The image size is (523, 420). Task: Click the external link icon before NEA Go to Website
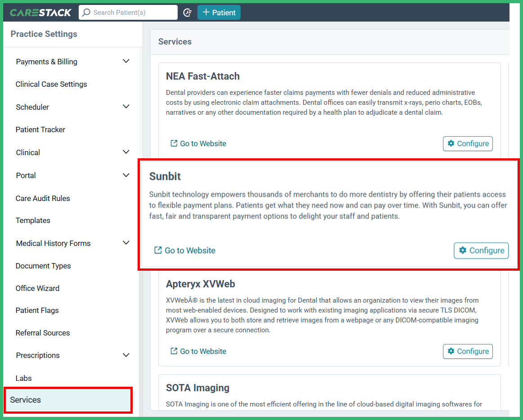[173, 143]
